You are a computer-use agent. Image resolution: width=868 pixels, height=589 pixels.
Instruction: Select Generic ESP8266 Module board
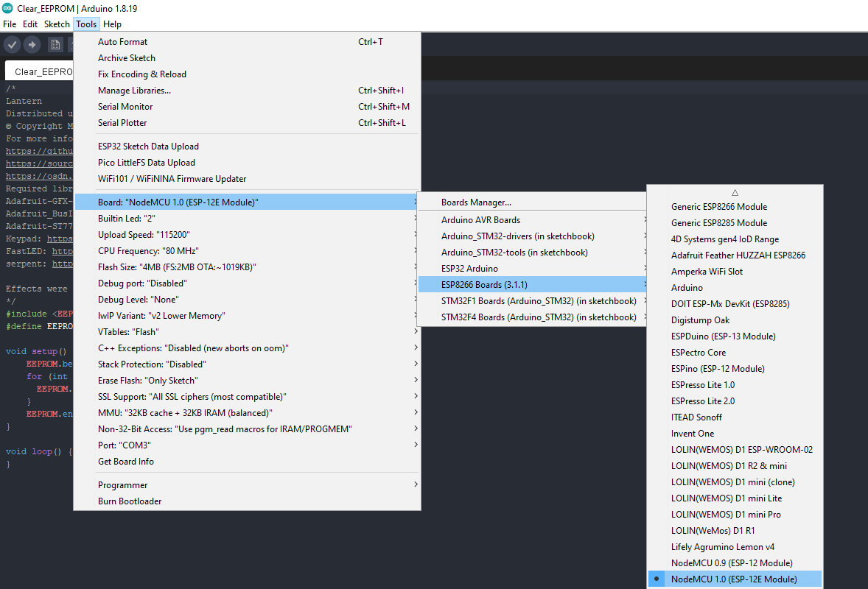tap(718, 207)
